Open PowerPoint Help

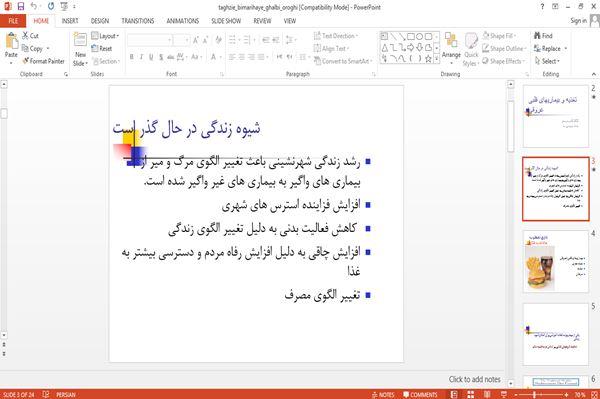[542, 7]
